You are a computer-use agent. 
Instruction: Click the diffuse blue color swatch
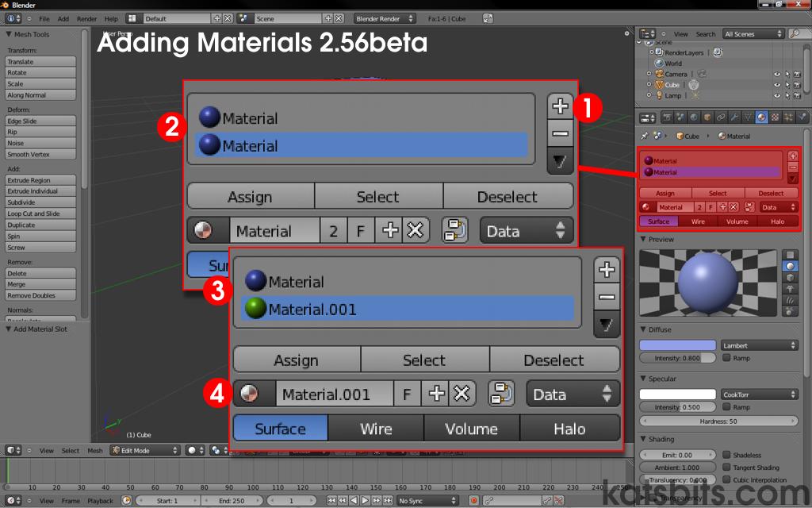tap(677, 345)
